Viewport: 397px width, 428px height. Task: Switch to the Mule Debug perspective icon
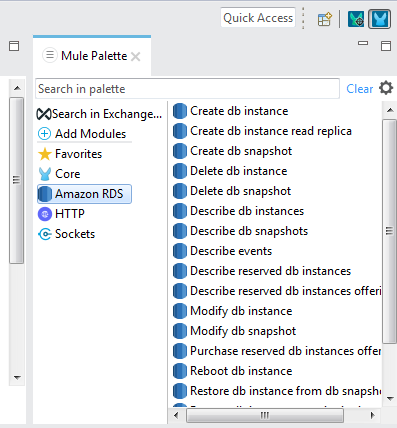356,19
